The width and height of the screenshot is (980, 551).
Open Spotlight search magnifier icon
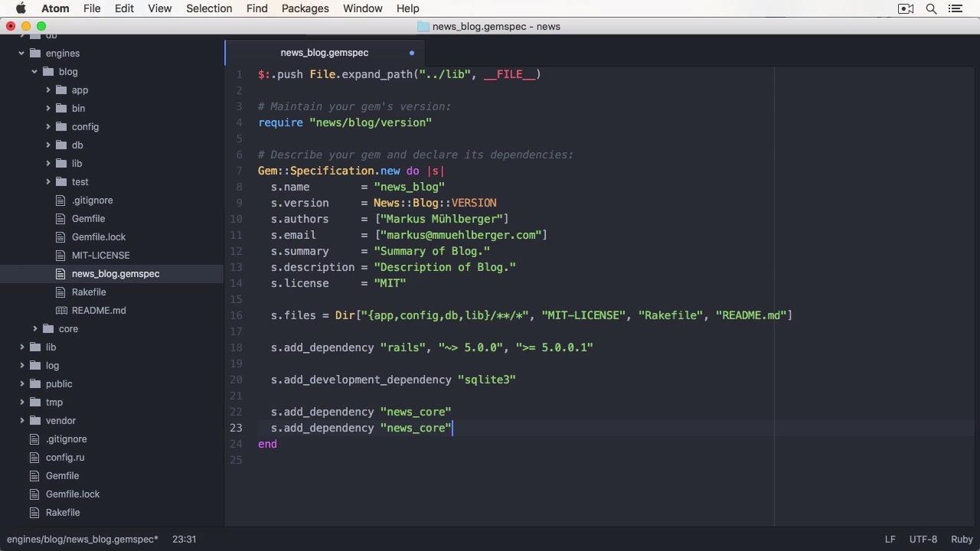point(931,8)
